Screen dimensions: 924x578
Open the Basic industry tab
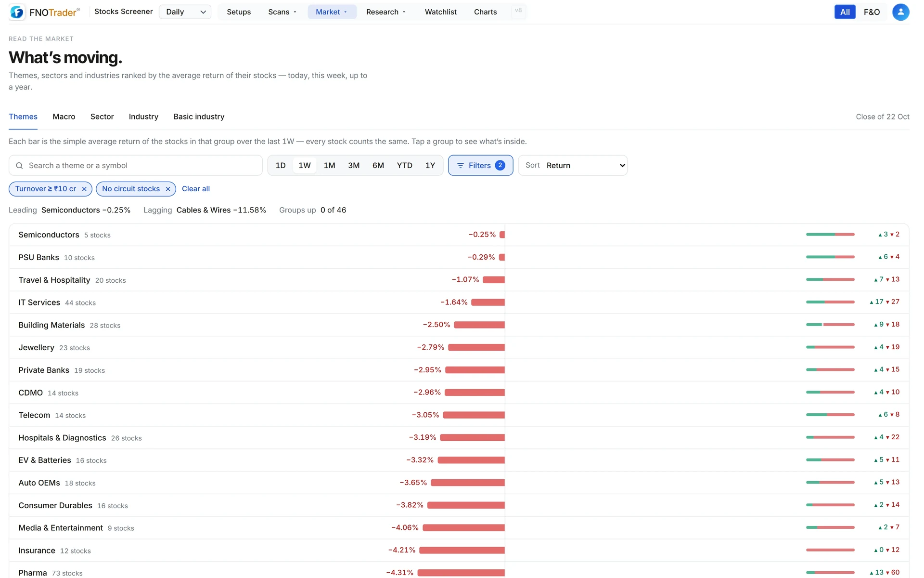pyautogui.click(x=199, y=117)
